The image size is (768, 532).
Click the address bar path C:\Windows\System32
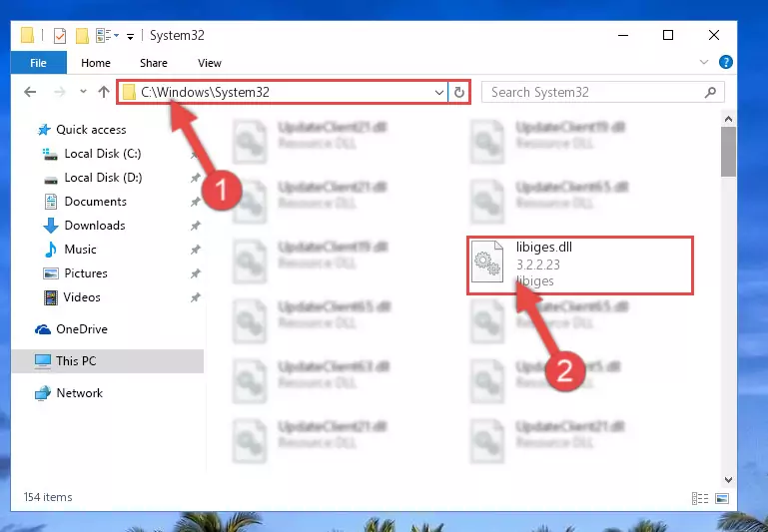[205, 92]
